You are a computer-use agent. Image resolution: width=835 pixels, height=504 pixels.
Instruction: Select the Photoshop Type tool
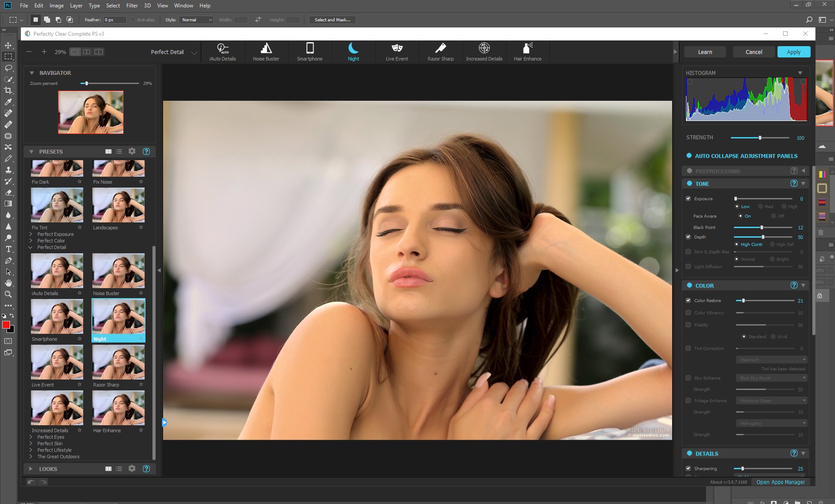(8, 249)
